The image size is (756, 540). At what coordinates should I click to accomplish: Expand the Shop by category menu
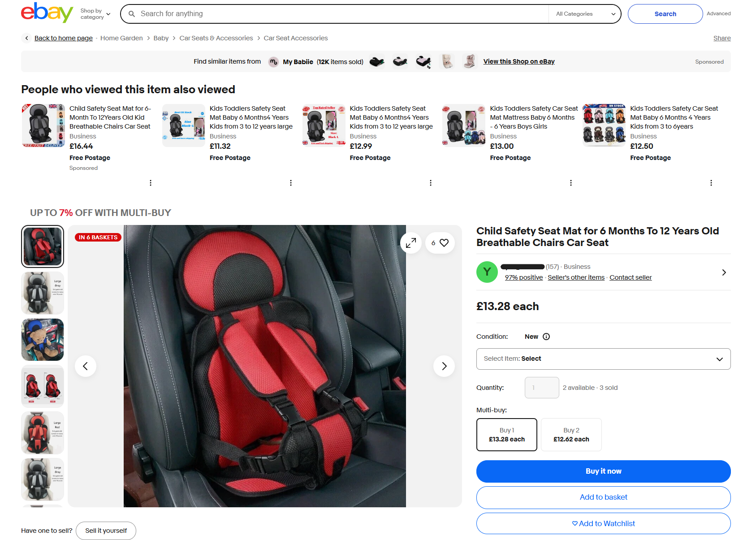pyautogui.click(x=95, y=14)
